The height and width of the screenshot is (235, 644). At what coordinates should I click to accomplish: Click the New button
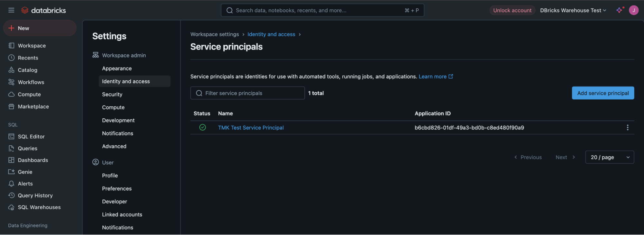[40, 28]
